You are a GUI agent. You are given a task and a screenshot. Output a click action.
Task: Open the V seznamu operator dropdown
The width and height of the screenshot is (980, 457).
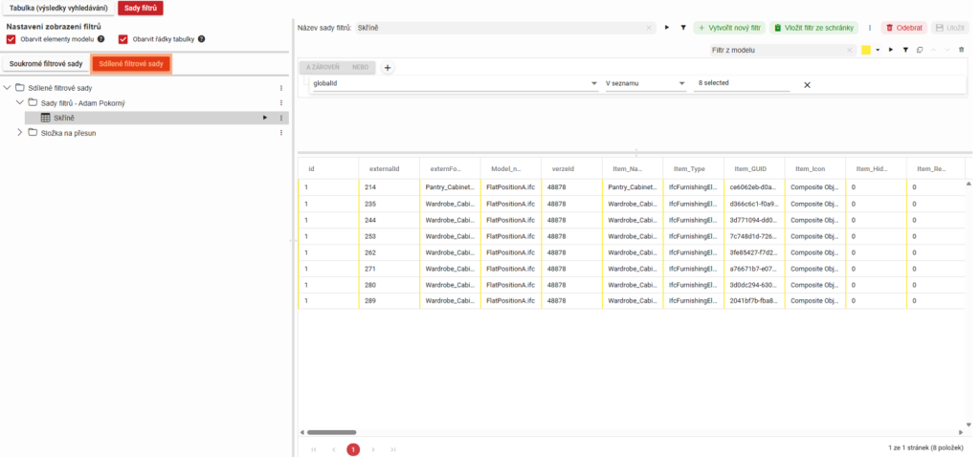(x=682, y=84)
